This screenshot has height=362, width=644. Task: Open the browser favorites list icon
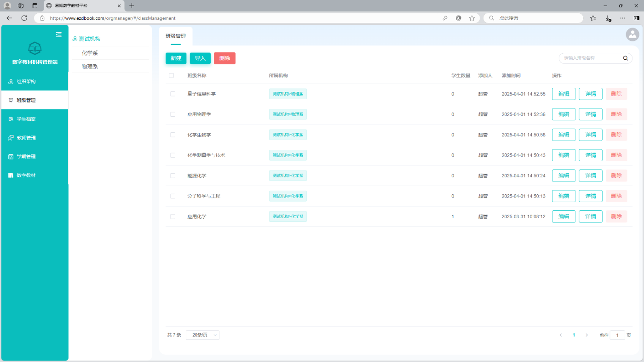(x=593, y=18)
